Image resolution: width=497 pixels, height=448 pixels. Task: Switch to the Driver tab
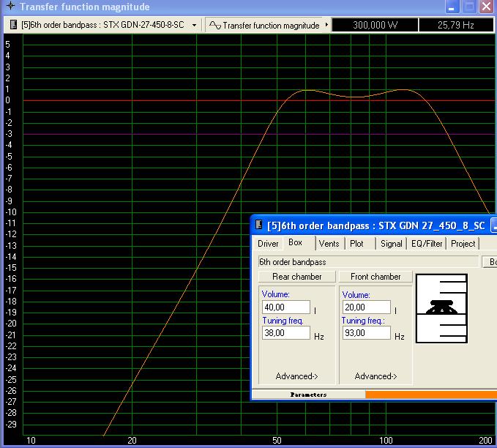268,244
